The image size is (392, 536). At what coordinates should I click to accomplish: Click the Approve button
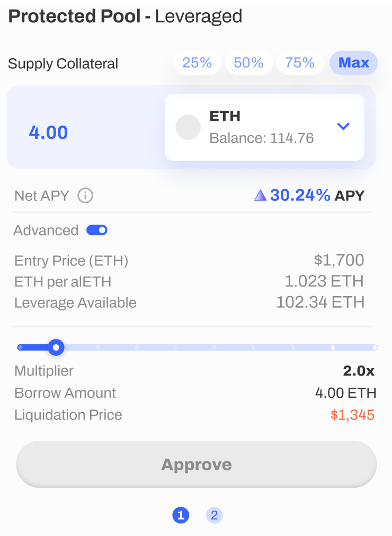coord(197,464)
